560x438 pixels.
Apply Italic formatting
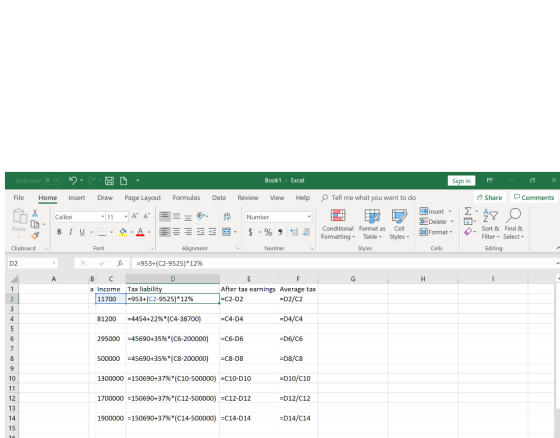point(71,232)
